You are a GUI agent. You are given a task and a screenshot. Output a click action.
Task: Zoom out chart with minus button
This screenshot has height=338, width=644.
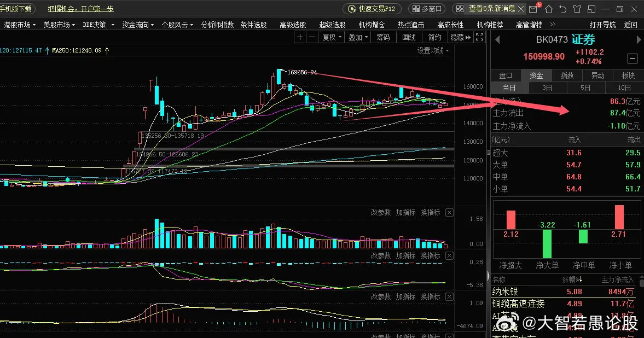click(312, 37)
